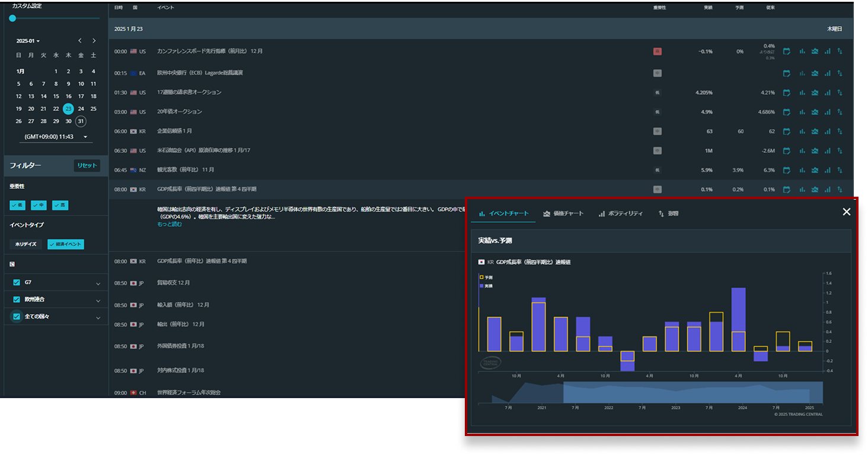Open price chart icon for 20年債オークション row

pyautogui.click(x=815, y=112)
